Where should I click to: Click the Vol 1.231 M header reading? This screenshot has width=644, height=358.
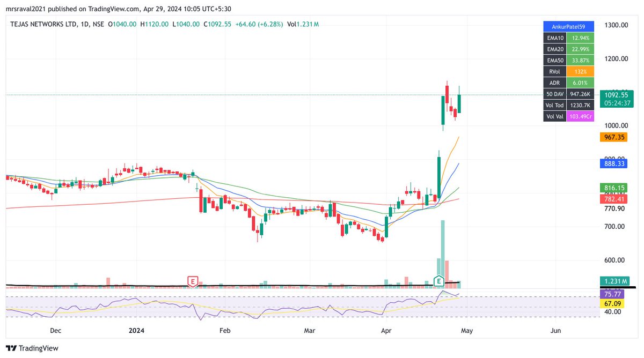(x=303, y=24)
